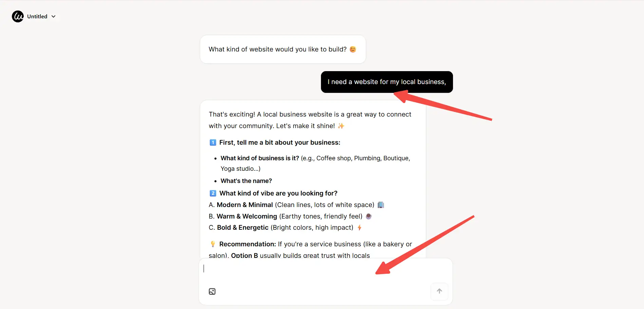Click the blue number 2 icon
Image resolution: width=644 pixels, height=309 pixels.
[213, 193]
